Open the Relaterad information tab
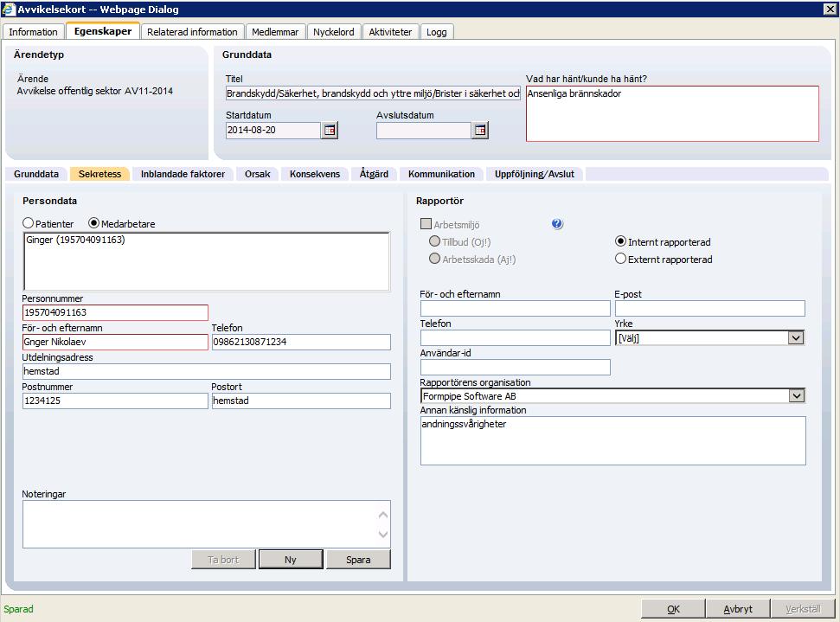The width and height of the screenshot is (840, 622). [x=192, y=32]
